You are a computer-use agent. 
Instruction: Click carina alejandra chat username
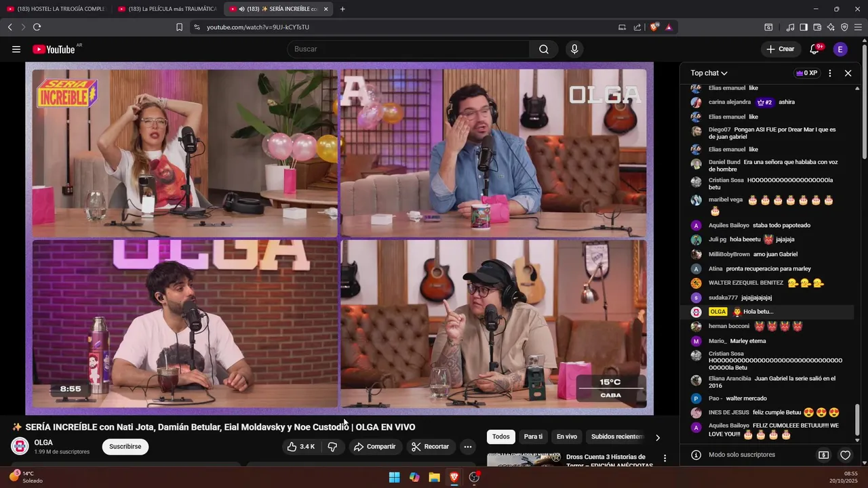pyautogui.click(x=730, y=102)
